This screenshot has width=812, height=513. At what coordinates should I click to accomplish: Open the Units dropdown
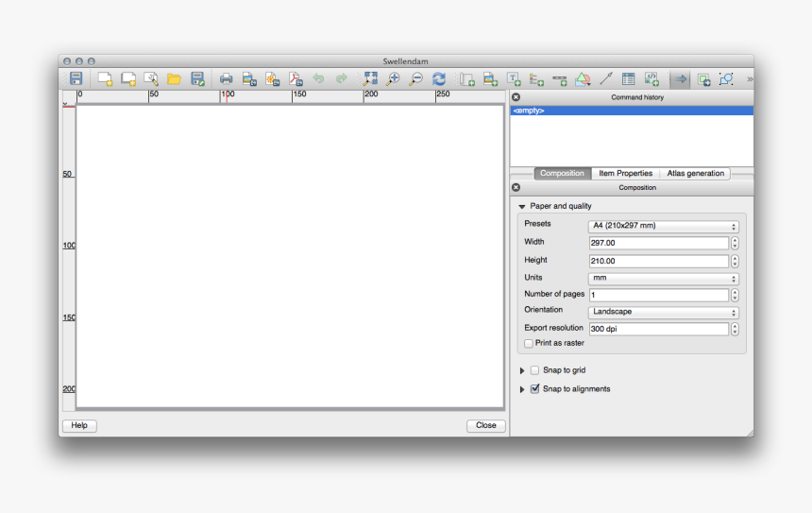[x=664, y=279]
